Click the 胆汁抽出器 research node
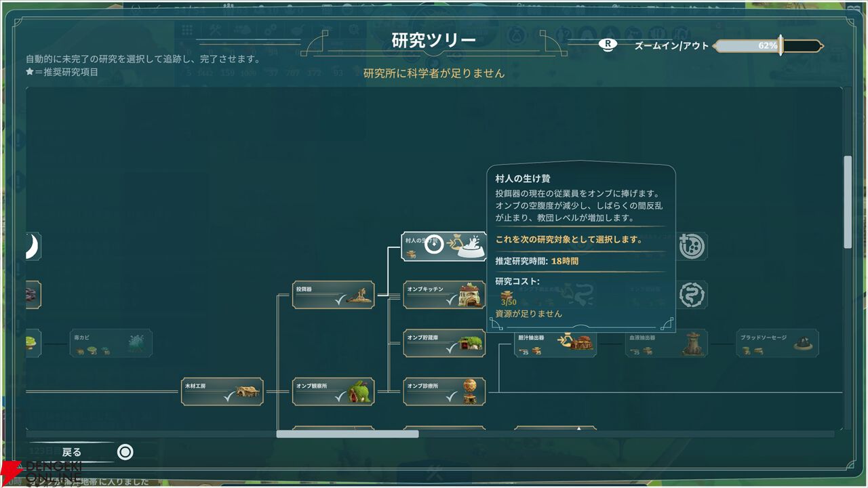 (x=555, y=344)
